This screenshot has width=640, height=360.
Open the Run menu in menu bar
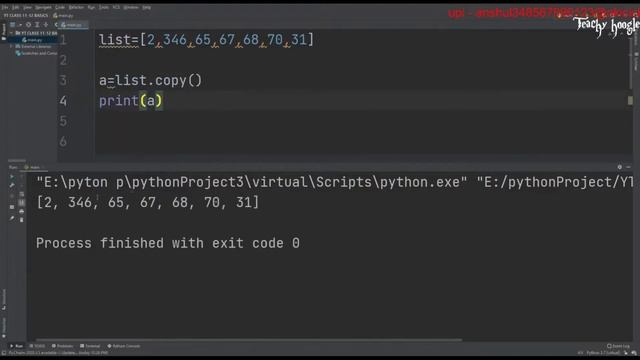(x=91, y=7)
